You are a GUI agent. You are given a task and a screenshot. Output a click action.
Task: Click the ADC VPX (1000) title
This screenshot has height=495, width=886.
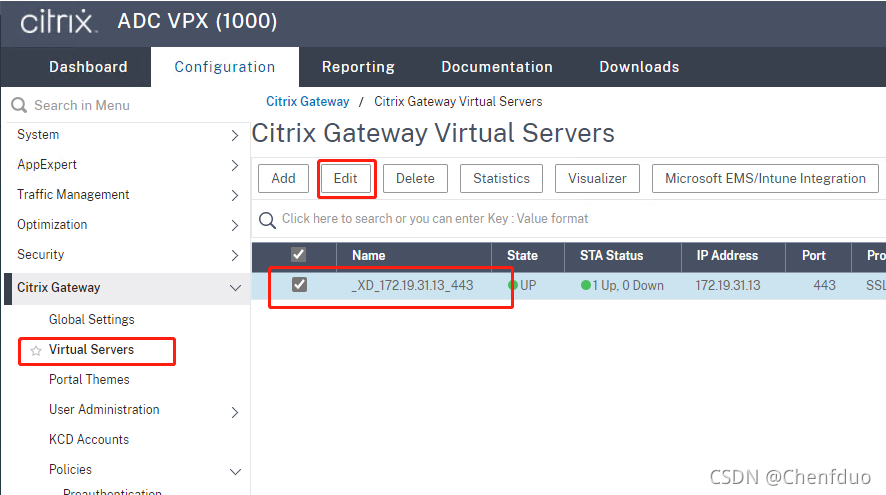tap(197, 21)
